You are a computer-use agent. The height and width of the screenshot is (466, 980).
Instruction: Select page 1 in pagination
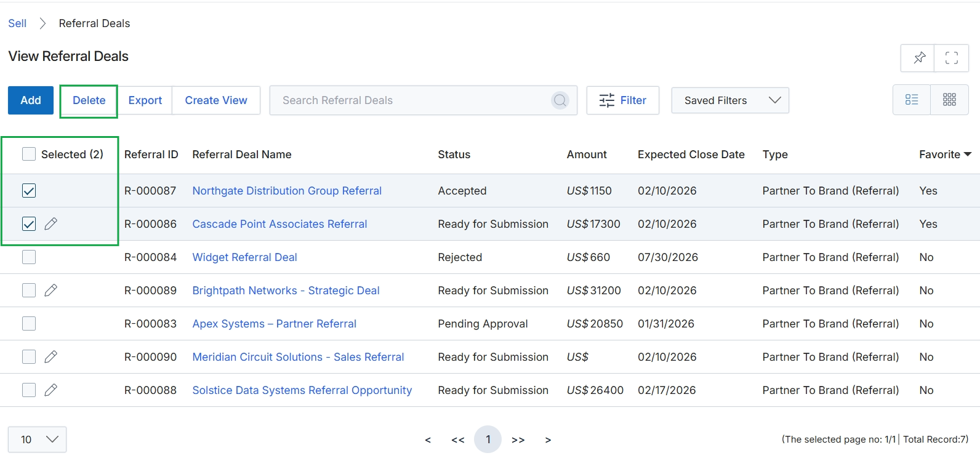[x=488, y=440]
